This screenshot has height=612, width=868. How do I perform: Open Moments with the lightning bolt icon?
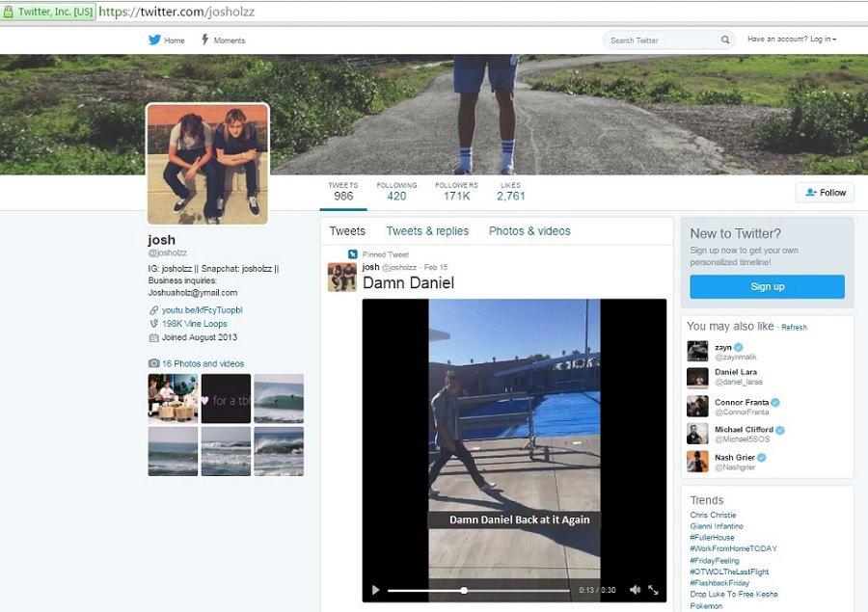pyautogui.click(x=205, y=40)
